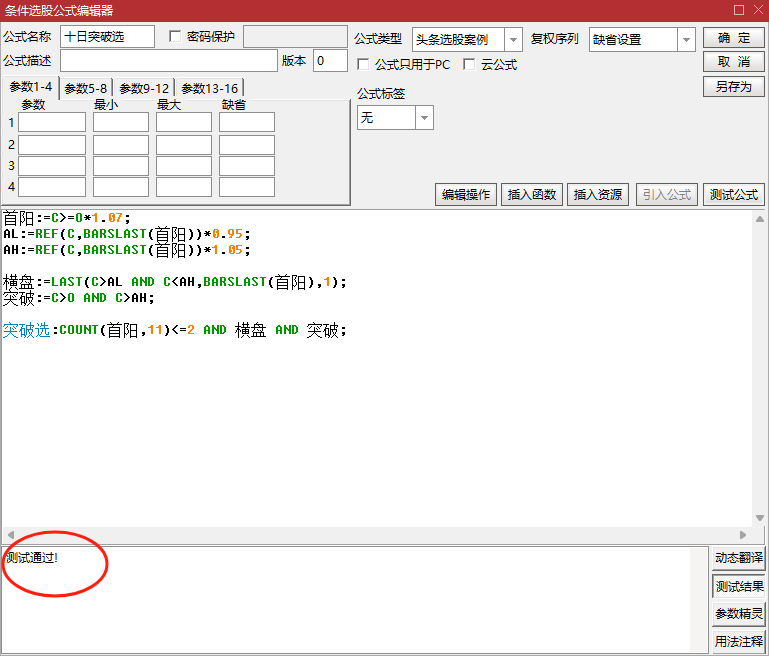Close the 条件选股公式编辑器 window
Viewport: 769px width, 656px height.
coord(758,10)
